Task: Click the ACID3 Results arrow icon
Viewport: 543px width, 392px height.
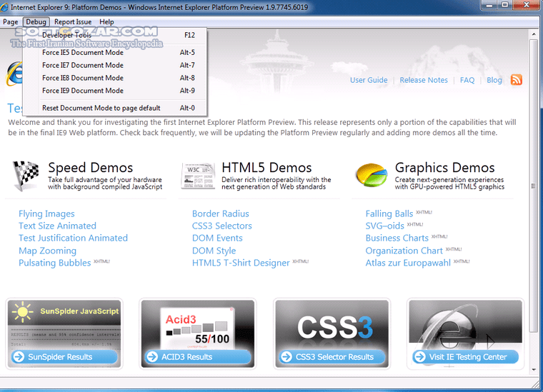Action: pos(152,357)
